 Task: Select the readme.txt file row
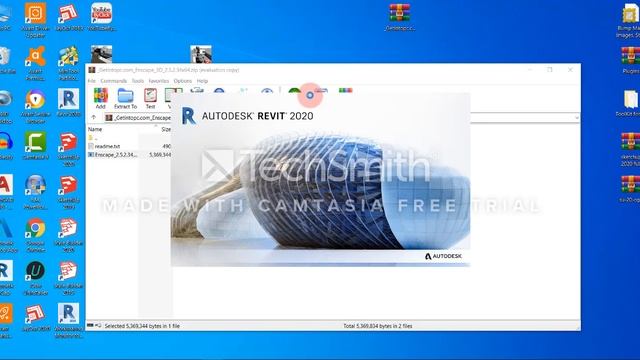(129, 146)
